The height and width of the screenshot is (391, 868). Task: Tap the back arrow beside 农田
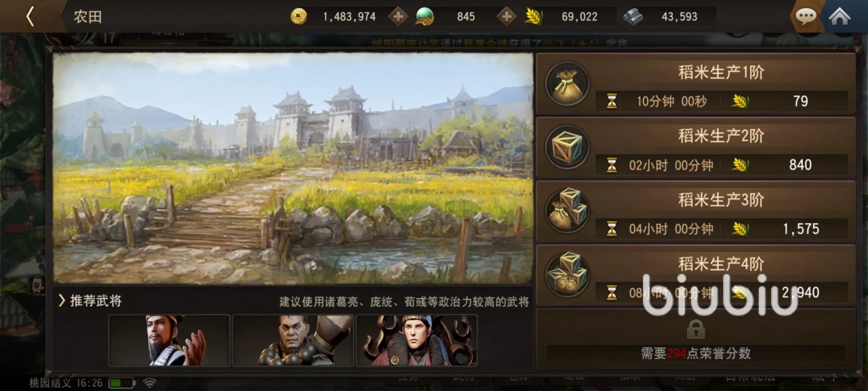click(x=30, y=16)
